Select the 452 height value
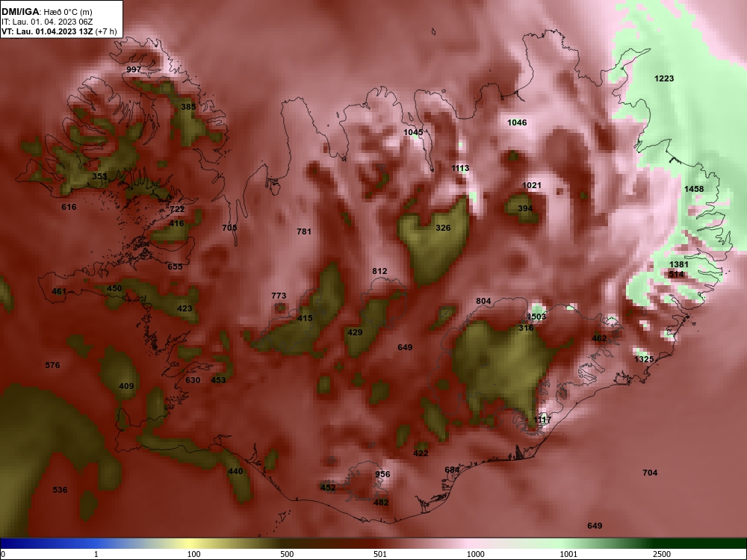The image size is (747, 560). pyautogui.click(x=328, y=487)
